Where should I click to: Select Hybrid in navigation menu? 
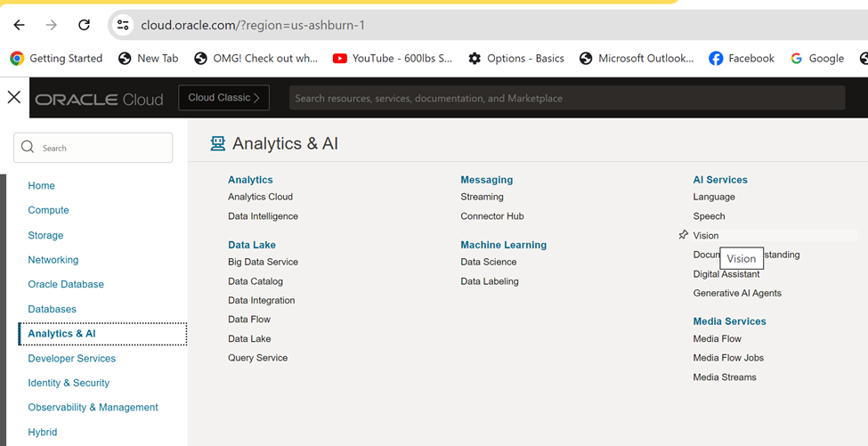[43, 432]
